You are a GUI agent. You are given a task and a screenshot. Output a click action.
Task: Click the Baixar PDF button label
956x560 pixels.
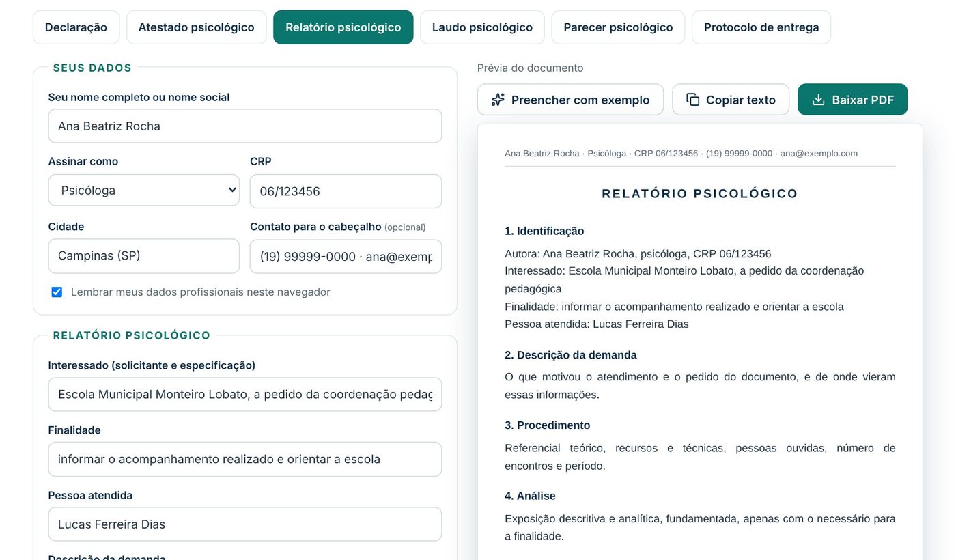click(x=862, y=100)
